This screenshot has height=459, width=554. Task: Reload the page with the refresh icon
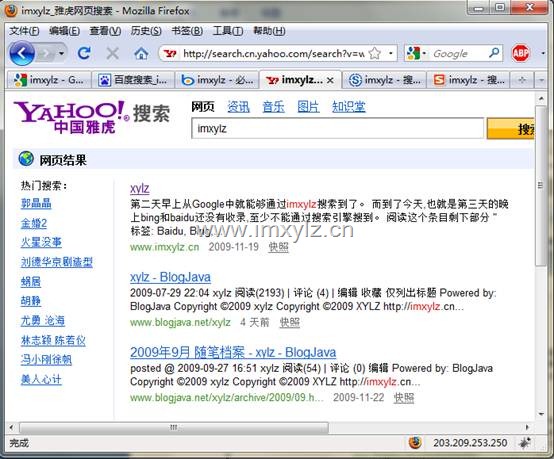pos(84,53)
